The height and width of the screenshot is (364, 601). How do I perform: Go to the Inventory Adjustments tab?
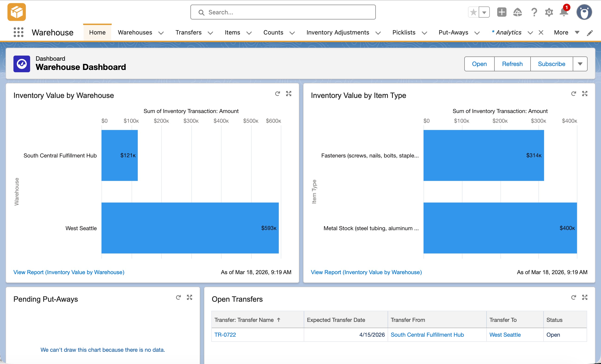(338, 32)
